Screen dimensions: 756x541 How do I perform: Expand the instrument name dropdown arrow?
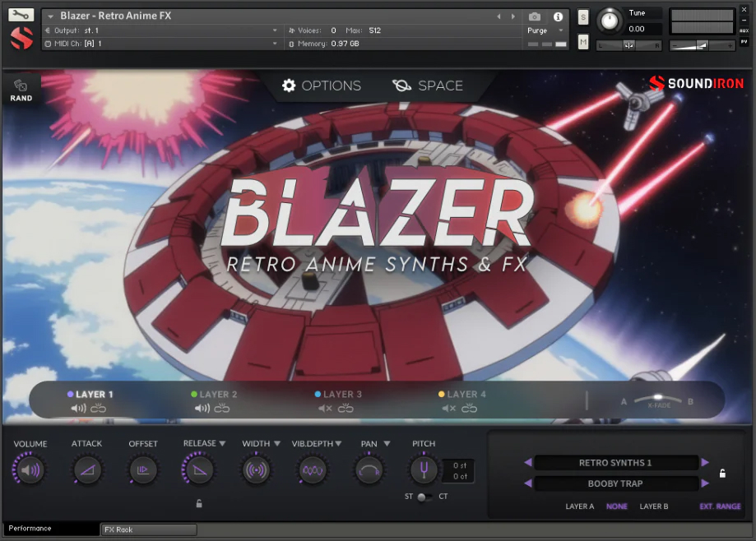coord(50,16)
